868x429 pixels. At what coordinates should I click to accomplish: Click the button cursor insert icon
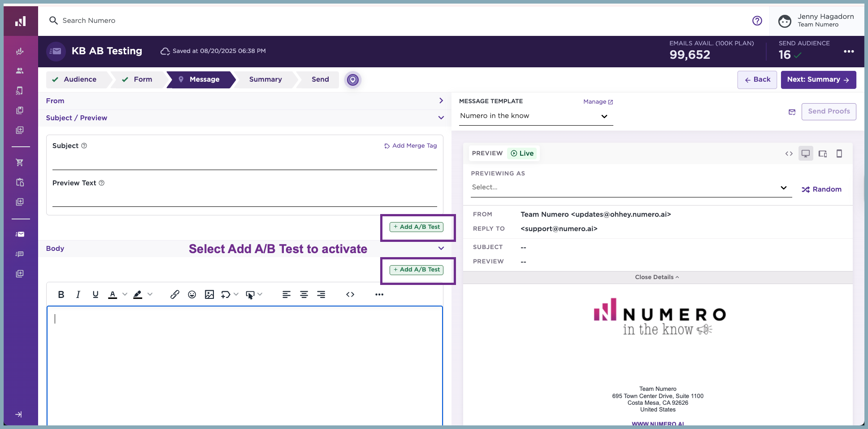(x=250, y=295)
